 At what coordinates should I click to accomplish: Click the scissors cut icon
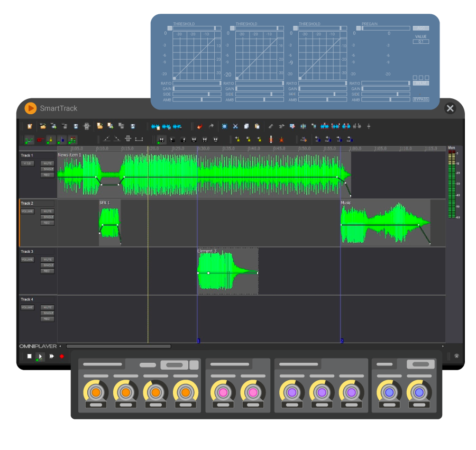click(235, 126)
